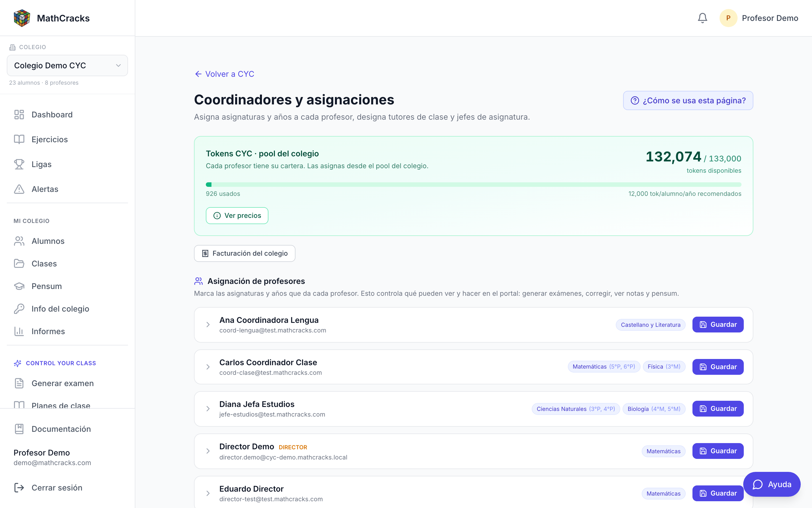
Task: Click Cerrar sesión to log out
Action: pyautogui.click(x=67, y=487)
